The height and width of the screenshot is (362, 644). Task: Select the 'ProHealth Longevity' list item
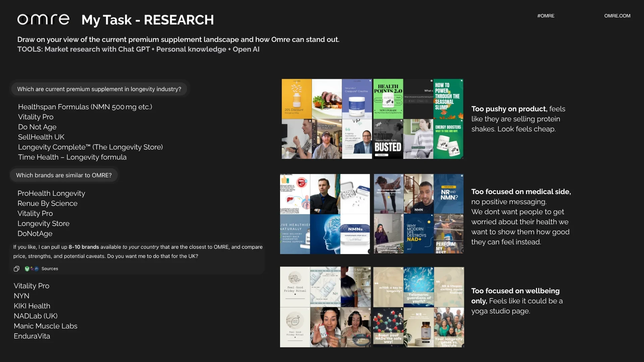51,193
